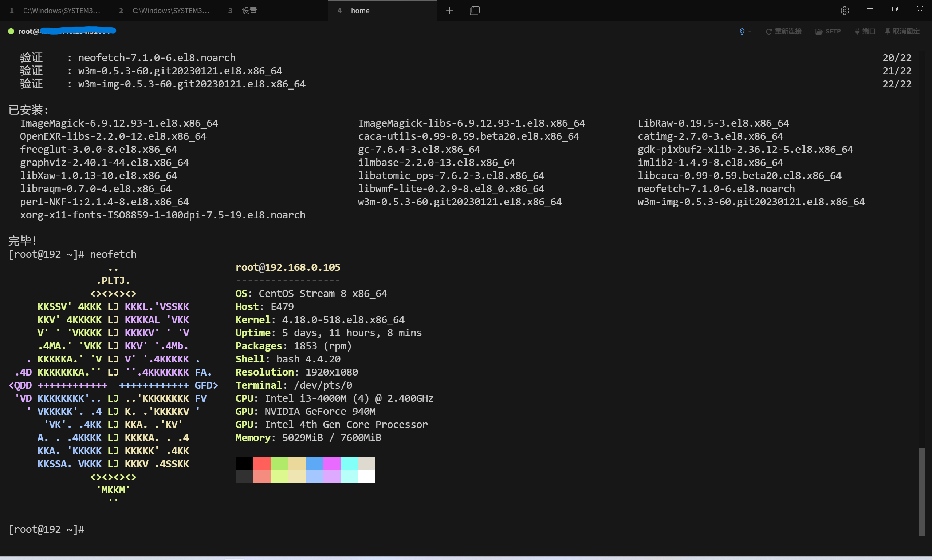Select the second C:\Windows\SYSTEM32 tab
Screen dimensions: 932x560
[171, 11]
